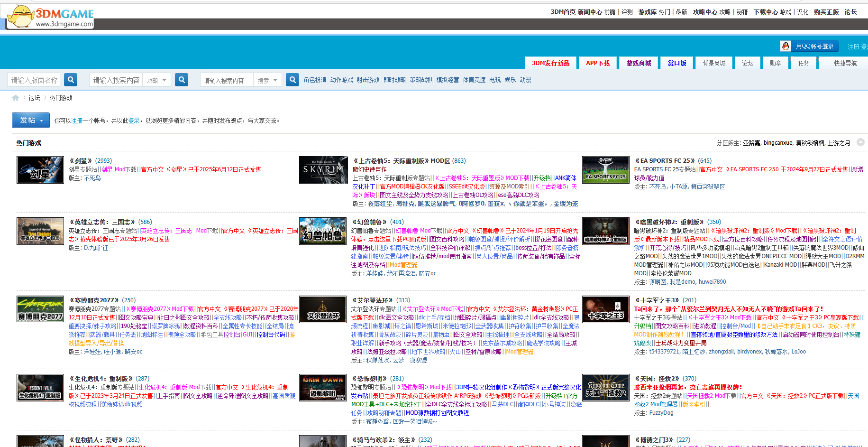The image size is (868, 447).
Task: Open the 搜索 scope dropdown
Action: [268, 80]
